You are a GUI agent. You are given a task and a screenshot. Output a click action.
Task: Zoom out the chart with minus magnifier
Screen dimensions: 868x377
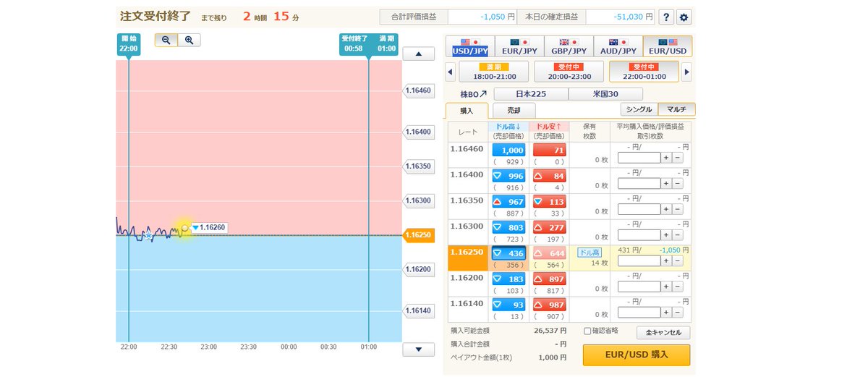tap(166, 40)
